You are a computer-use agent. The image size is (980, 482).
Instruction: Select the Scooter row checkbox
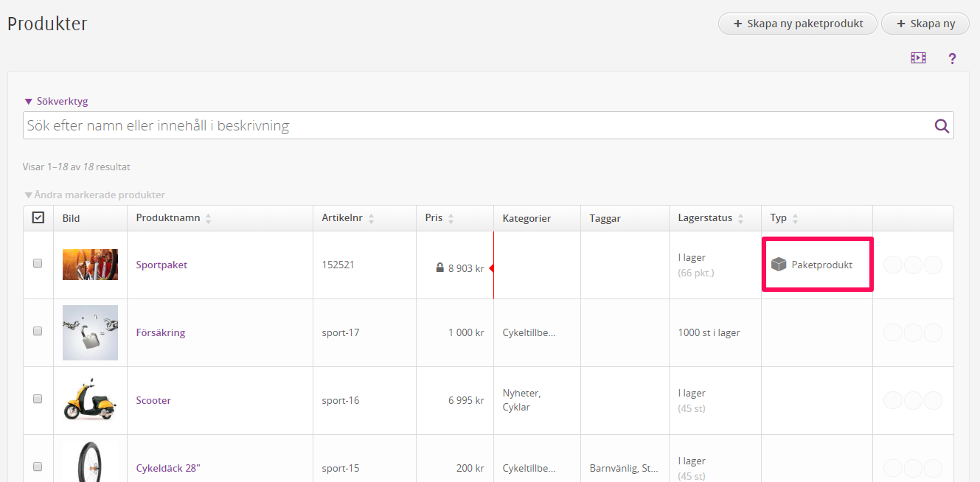[x=38, y=399]
